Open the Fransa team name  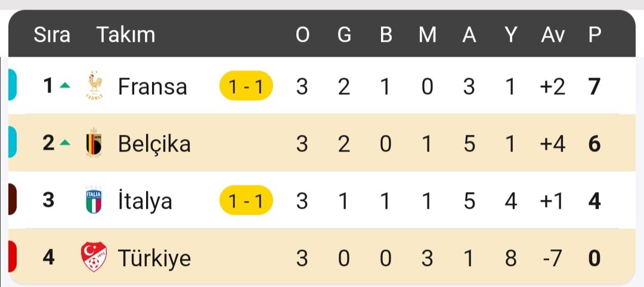click(153, 87)
